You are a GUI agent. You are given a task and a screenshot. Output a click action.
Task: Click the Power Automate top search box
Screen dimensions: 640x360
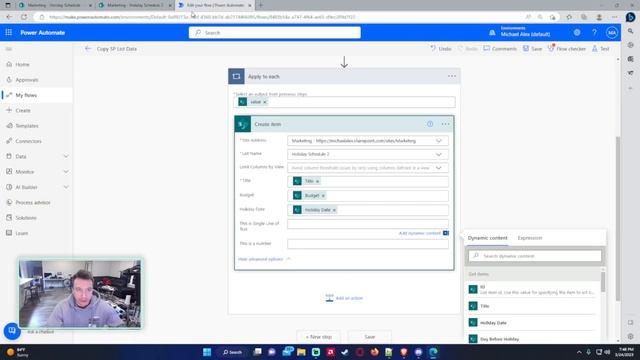[x=275, y=33]
